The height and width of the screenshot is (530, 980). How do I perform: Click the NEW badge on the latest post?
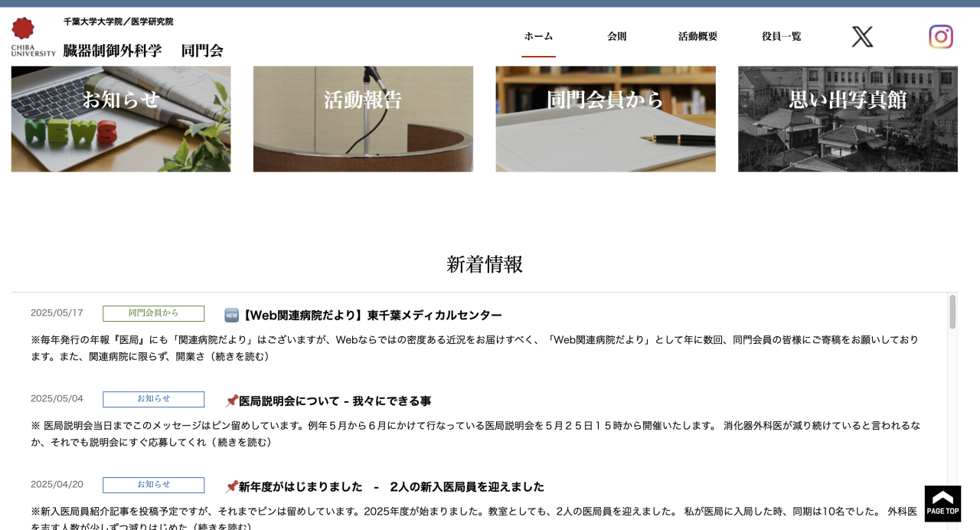[x=230, y=314]
